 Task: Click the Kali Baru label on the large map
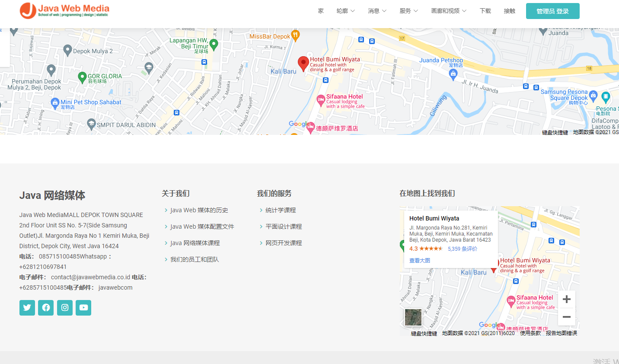284,71
